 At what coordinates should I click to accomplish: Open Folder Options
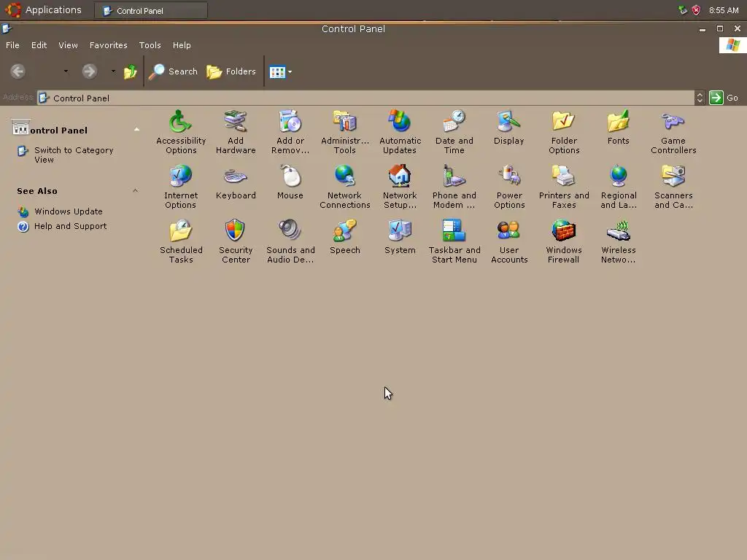click(x=564, y=132)
